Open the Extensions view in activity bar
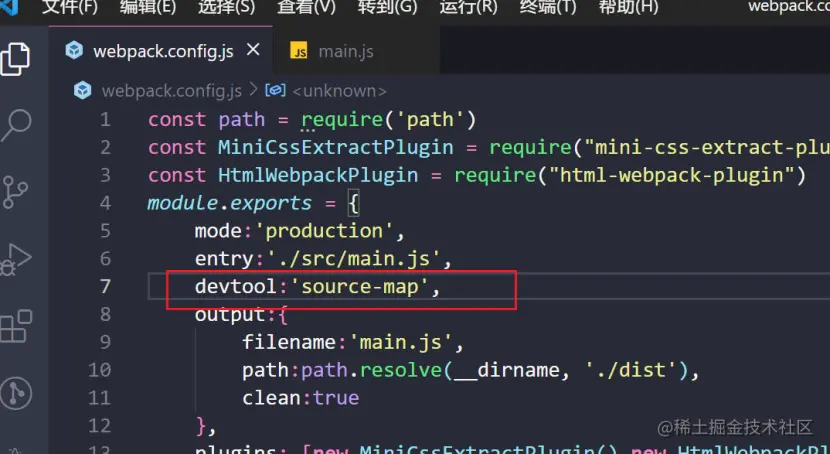Screen dimensions: 830x454 (15, 326)
